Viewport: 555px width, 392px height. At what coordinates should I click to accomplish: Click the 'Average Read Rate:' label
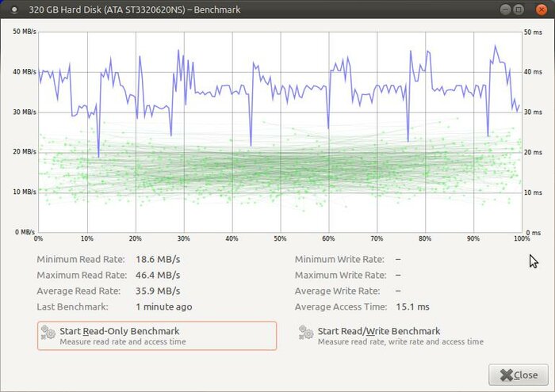click(78, 291)
